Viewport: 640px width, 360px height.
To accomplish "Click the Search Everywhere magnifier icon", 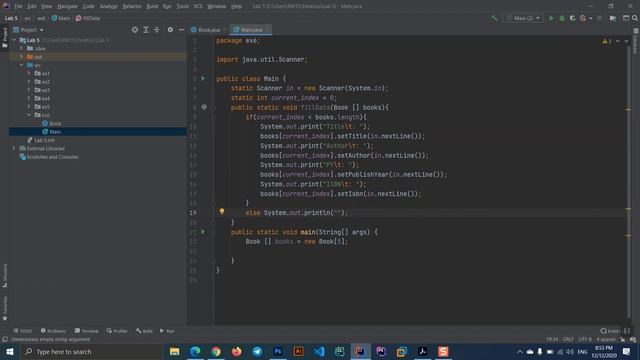I will 635,18.
